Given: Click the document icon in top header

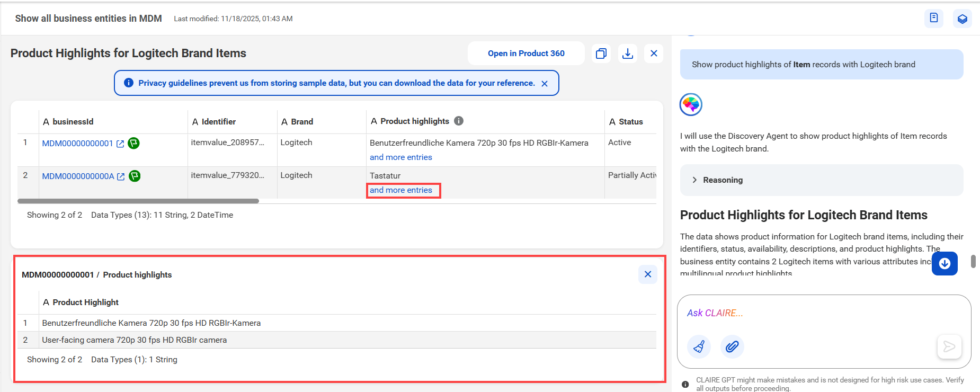Looking at the screenshot, I should coord(934,19).
